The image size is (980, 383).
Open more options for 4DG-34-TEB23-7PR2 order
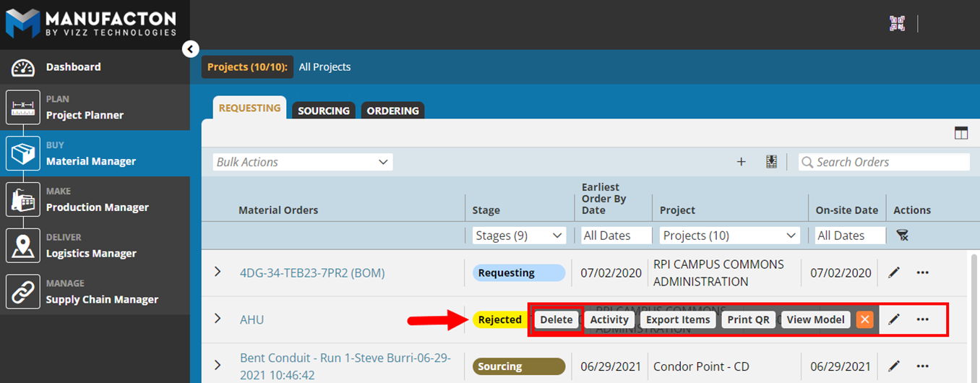click(922, 272)
